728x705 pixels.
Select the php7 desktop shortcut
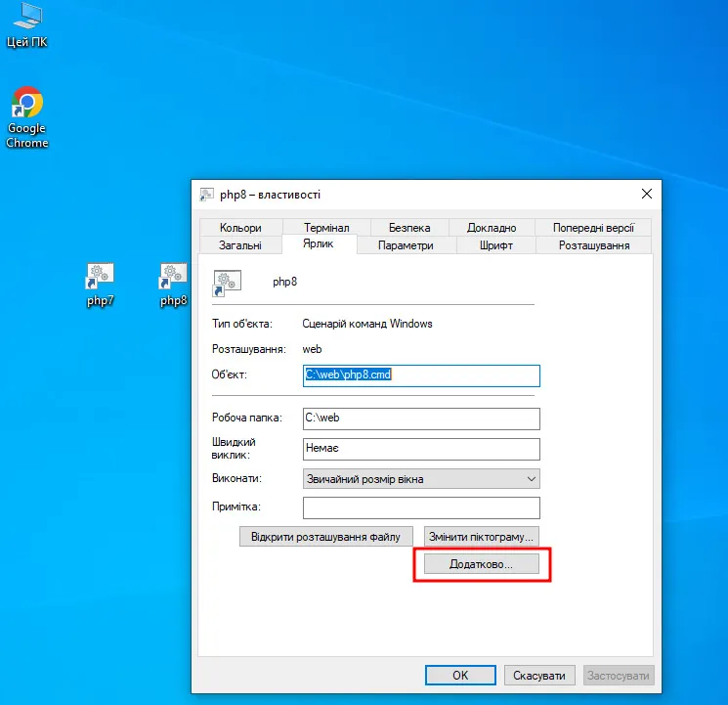(x=100, y=284)
